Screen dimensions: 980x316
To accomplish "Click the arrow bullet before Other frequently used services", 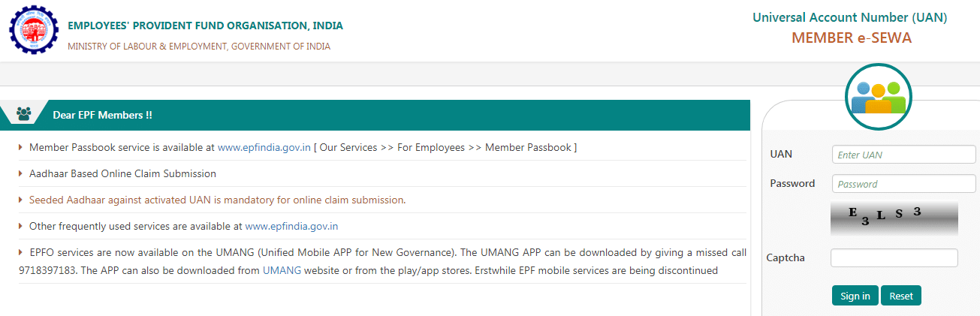I will pyautogui.click(x=21, y=226).
